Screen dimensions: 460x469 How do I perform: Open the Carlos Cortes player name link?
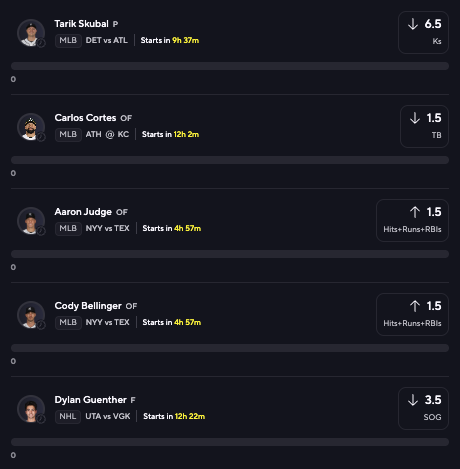pos(85,118)
